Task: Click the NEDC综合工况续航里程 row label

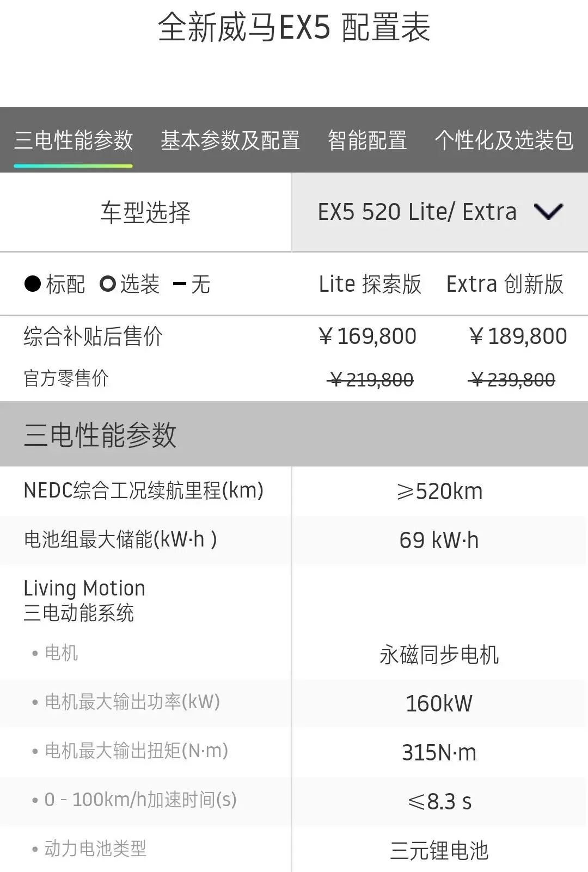Action: tap(144, 490)
